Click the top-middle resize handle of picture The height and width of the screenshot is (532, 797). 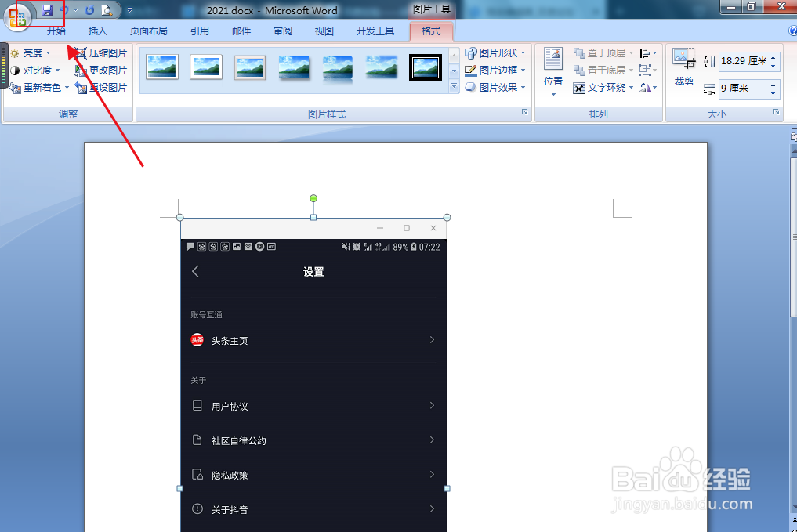313,218
